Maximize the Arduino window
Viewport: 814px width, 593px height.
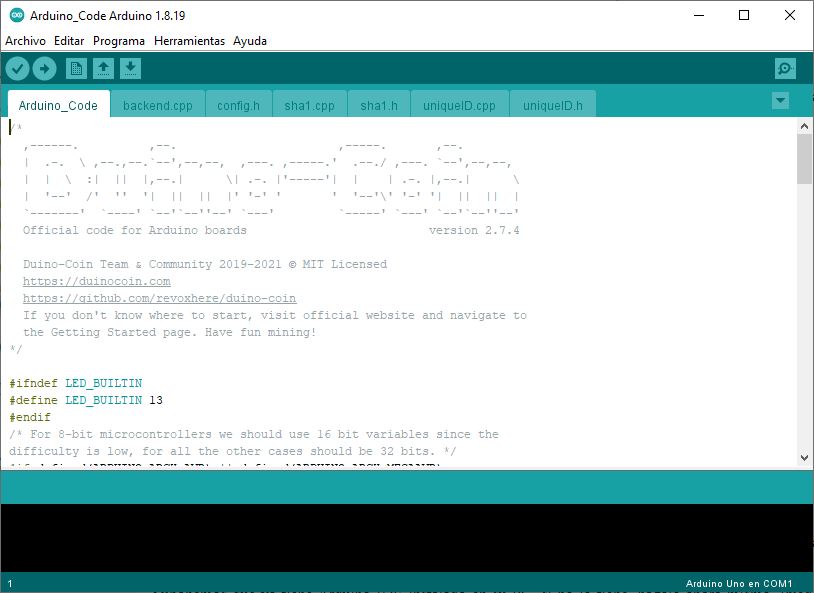(x=744, y=16)
